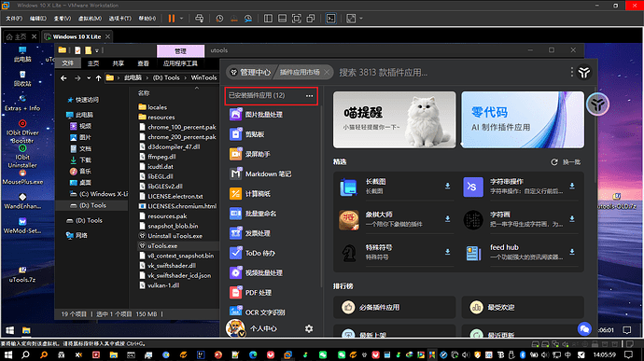644x361 pixels.
Task: Download the 长截图 plugin
Action: pyautogui.click(x=447, y=186)
